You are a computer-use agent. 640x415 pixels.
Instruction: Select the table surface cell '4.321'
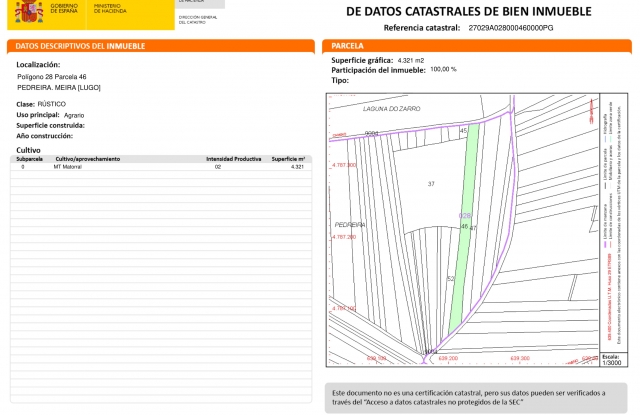(x=297, y=167)
